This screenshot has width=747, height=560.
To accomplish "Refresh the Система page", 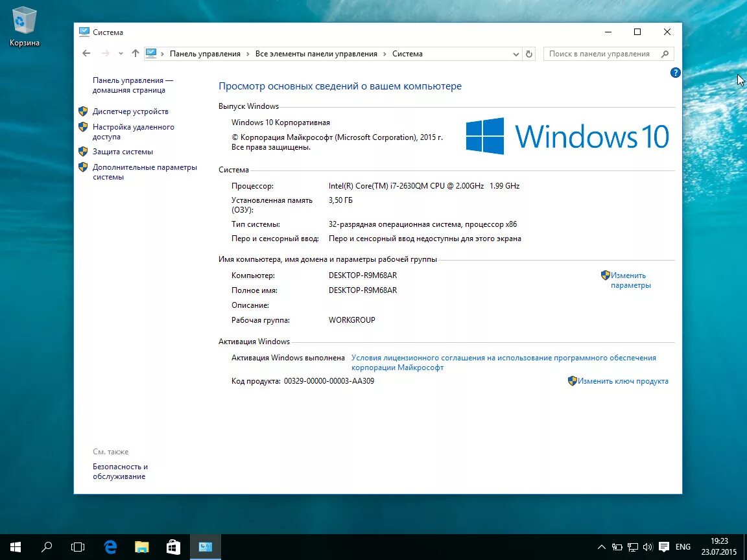I will (x=529, y=54).
